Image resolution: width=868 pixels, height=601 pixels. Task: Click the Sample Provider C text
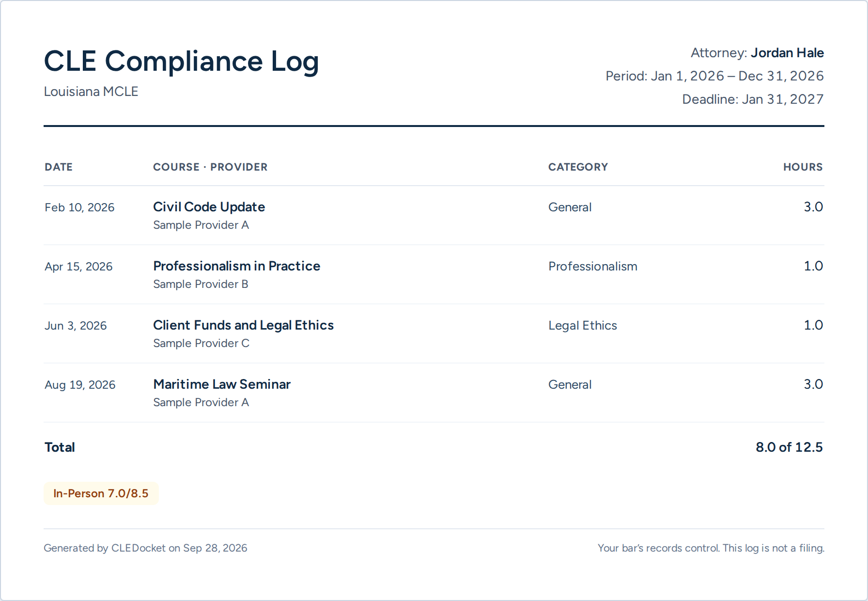point(201,343)
